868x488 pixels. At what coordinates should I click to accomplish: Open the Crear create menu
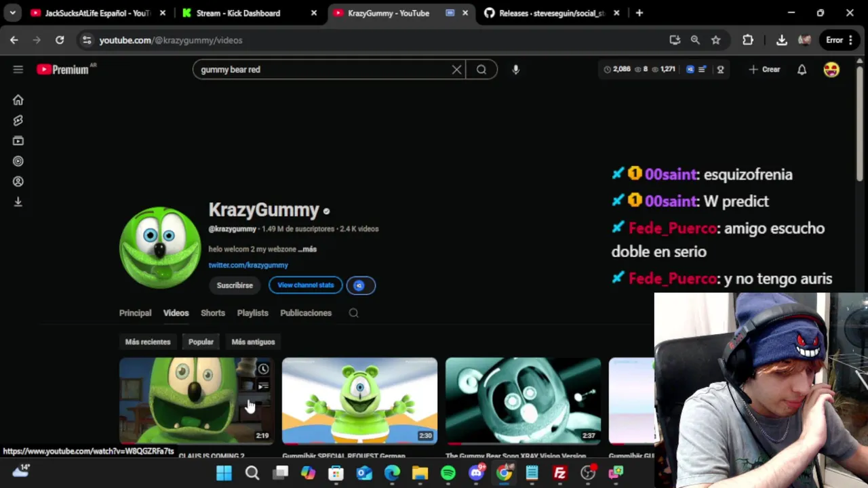pyautogui.click(x=765, y=69)
